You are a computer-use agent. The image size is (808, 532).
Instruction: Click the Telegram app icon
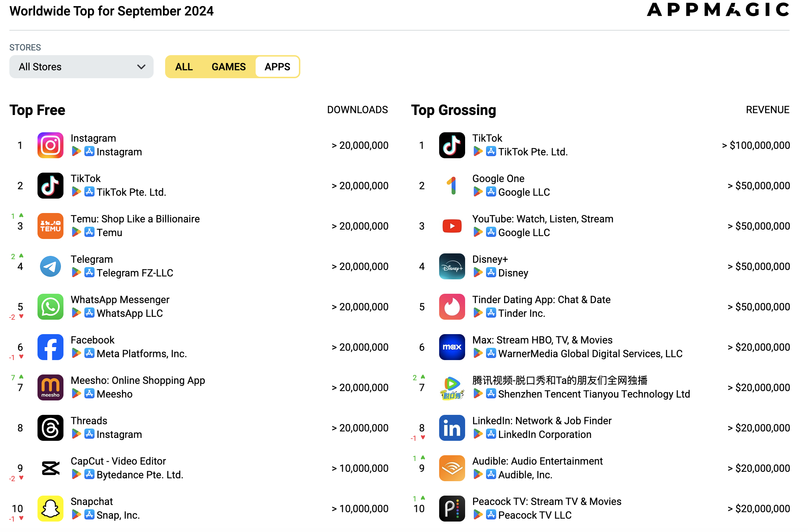pyautogui.click(x=50, y=266)
